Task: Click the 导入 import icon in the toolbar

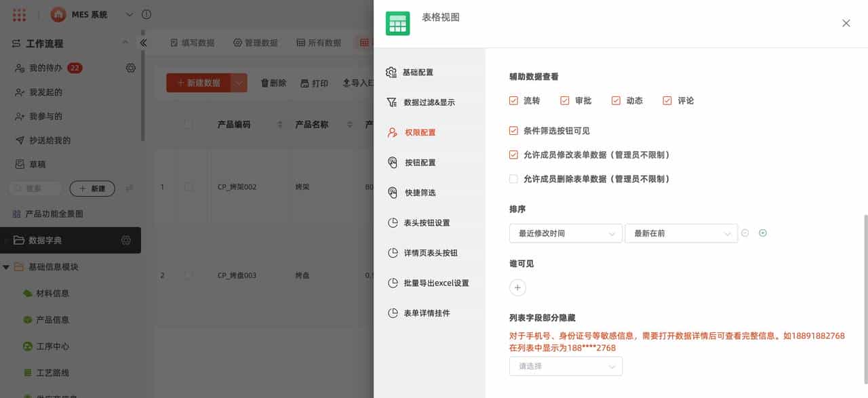Action: click(347, 83)
